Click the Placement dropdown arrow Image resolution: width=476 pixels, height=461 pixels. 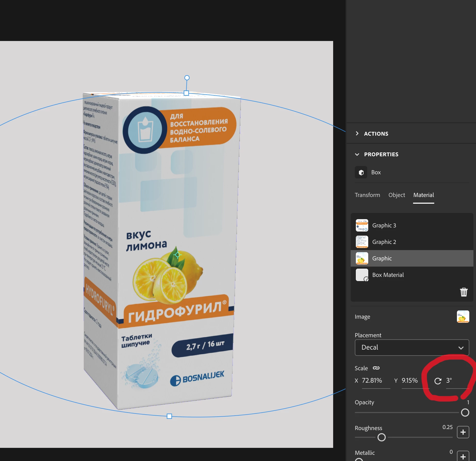click(461, 348)
